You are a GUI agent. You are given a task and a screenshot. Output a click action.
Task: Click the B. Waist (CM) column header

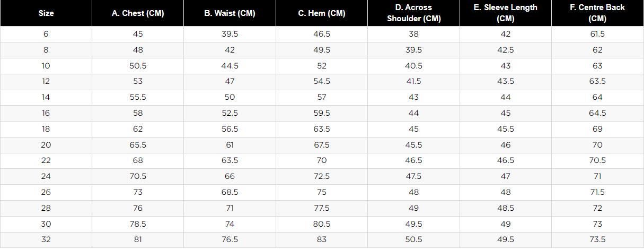click(230, 13)
